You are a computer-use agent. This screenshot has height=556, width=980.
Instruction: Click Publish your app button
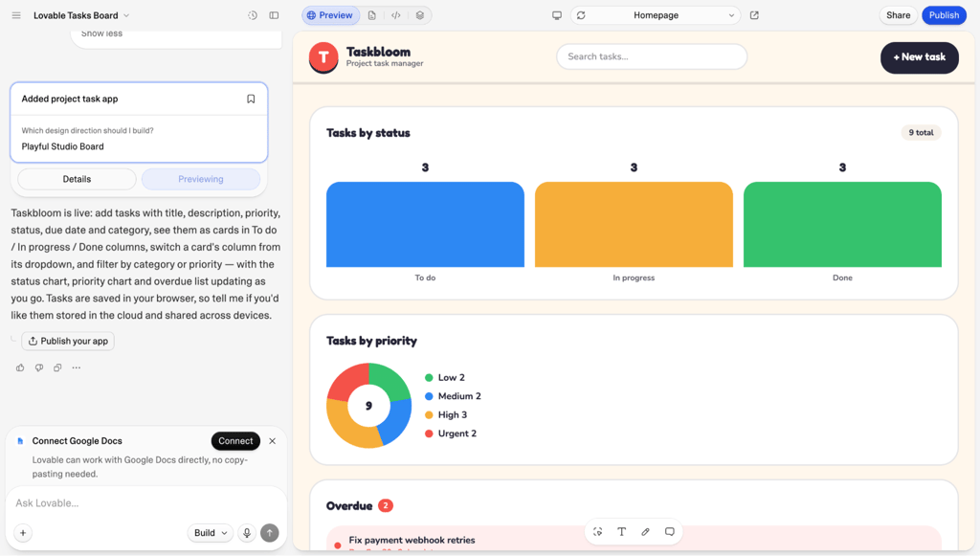[68, 341]
